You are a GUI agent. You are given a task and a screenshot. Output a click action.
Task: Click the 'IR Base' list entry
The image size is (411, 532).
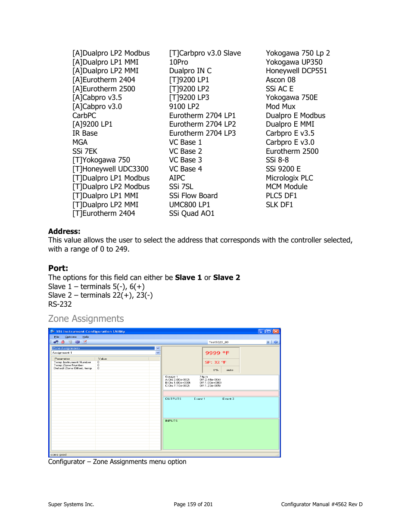tap(85, 133)
